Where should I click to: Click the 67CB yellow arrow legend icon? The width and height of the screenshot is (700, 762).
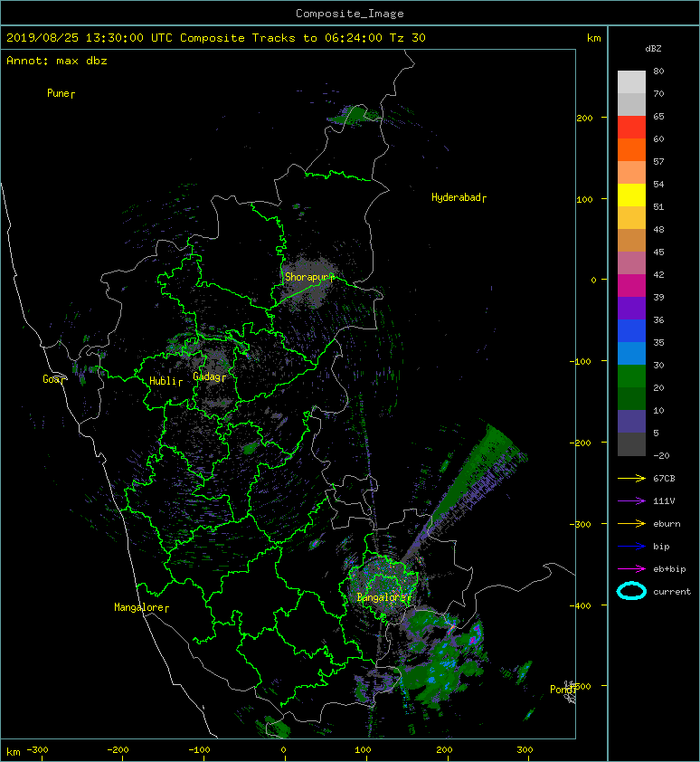point(631,478)
